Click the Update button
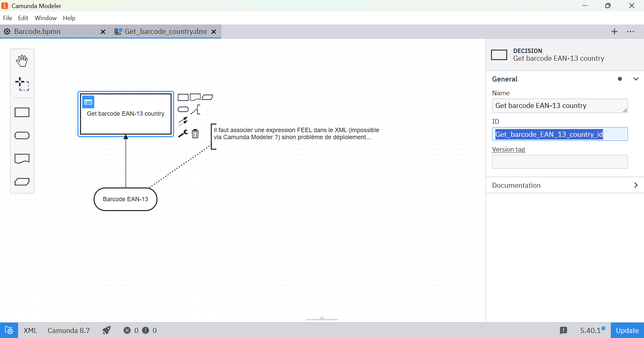 pos(627,330)
